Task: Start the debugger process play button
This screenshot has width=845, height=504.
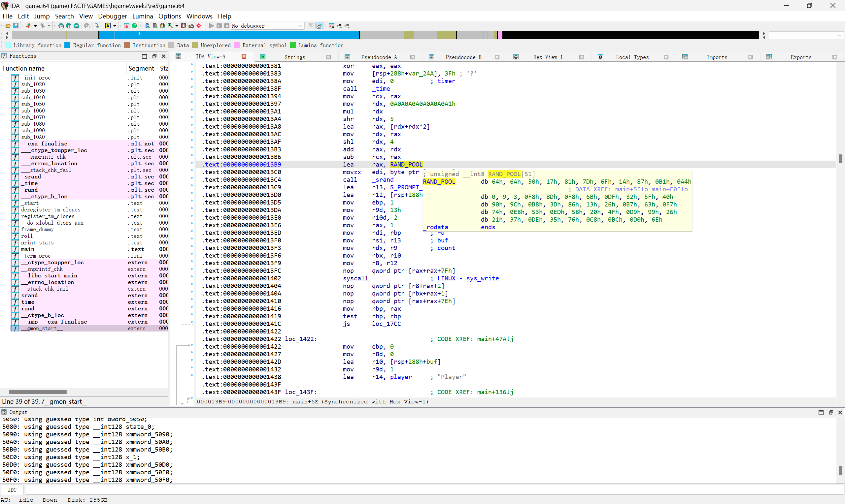Action: 211,26
